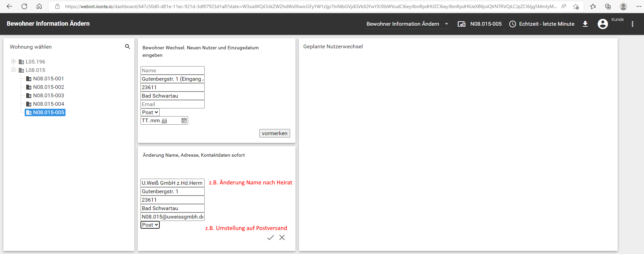Click U.Weiß GmbH z.Hd.Herrn name field
This screenshot has height=254, width=644.
click(x=173, y=183)
